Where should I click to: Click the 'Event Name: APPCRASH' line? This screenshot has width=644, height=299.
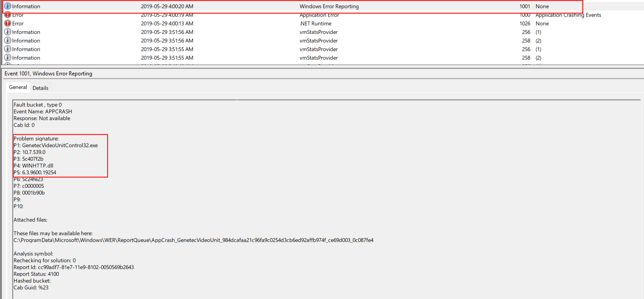(43, 112)
